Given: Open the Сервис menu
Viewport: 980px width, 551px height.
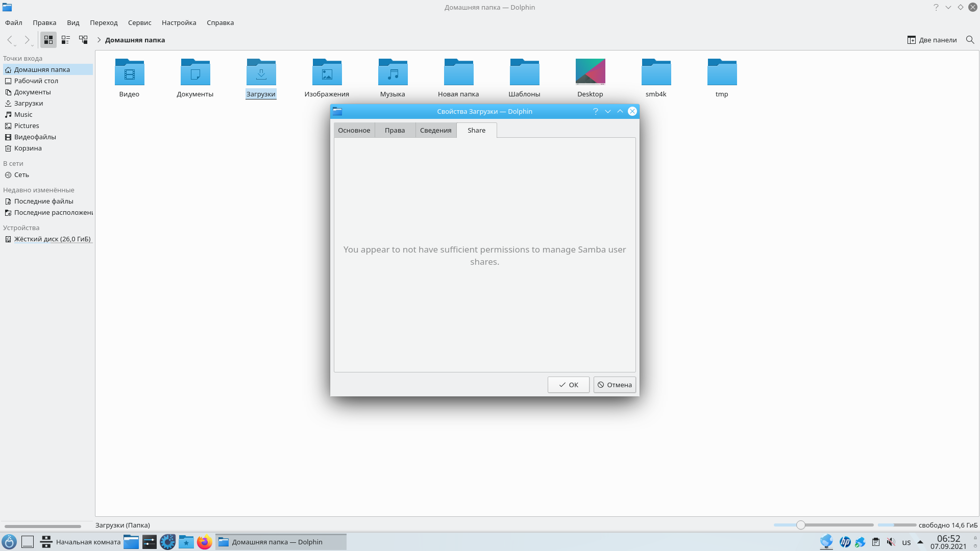Looking at the screenshot, I should click(139, 22).
